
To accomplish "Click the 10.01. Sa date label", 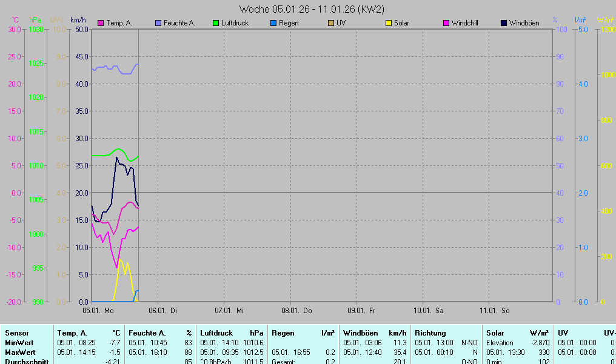I will (x=429, y=311).
